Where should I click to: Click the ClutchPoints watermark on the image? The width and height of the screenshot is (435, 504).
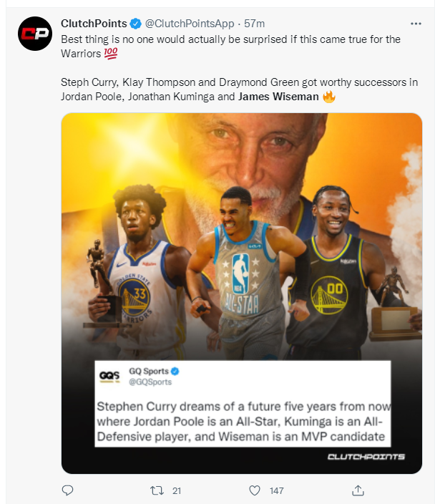coord(366,457)
